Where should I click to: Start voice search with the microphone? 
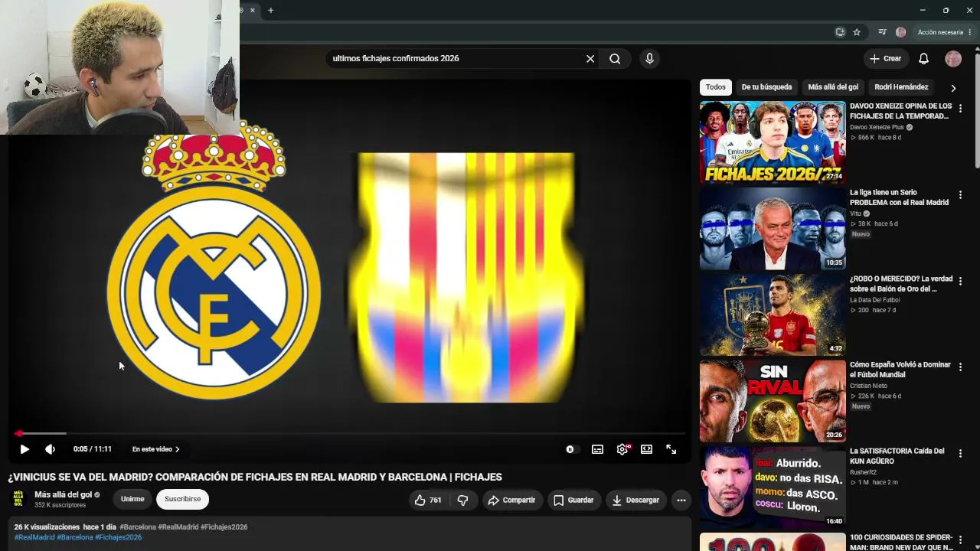click(649, 58)
